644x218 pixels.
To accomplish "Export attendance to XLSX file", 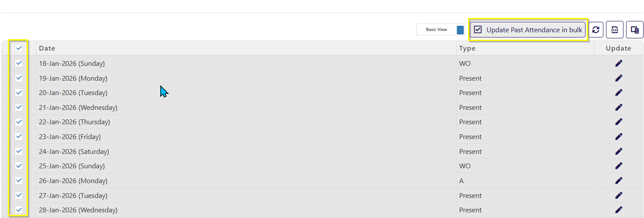I will [615, 30].
